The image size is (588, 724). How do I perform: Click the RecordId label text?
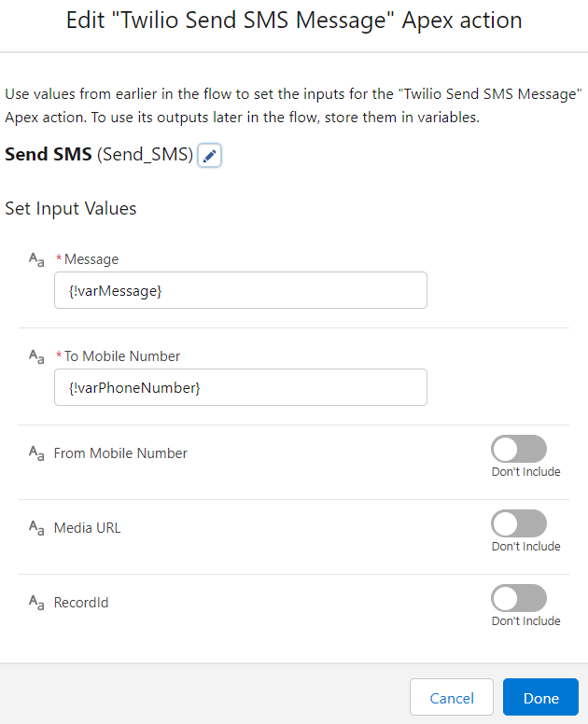[x=81, y=603]
